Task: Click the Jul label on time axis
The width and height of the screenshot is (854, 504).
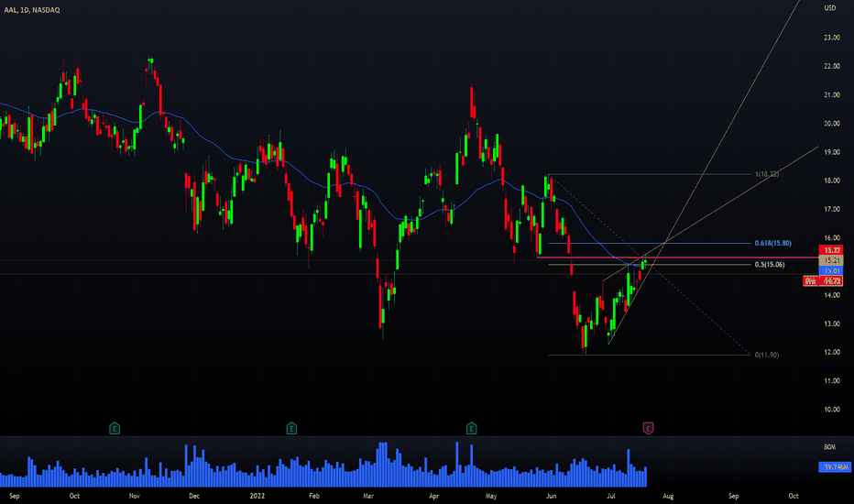Action: pos(610,496)
